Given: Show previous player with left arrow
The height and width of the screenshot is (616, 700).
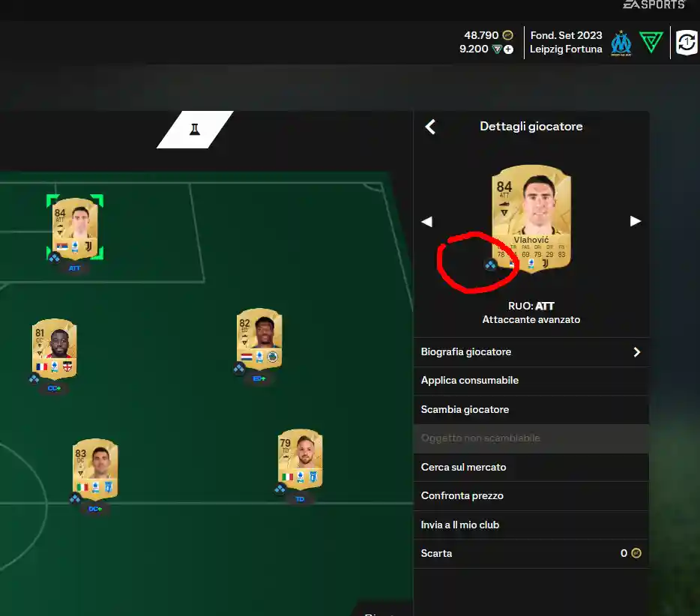Looking at the screenshot, I should [426, 221].
